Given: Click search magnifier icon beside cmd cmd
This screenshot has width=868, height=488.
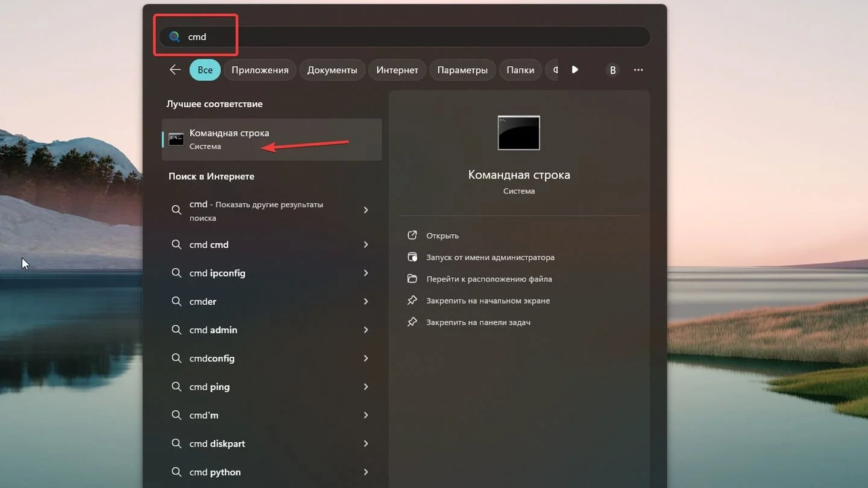Looking at the screenshot, I should [x=177, y=245].
